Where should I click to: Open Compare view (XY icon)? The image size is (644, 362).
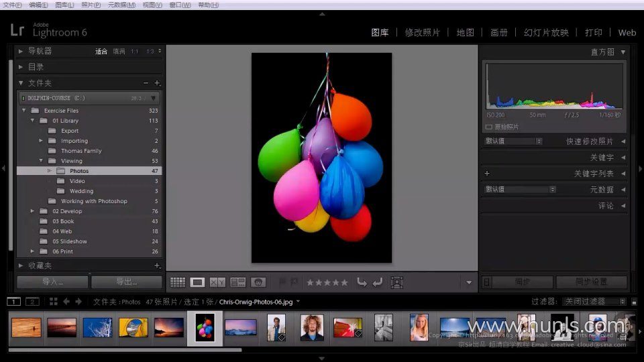pyautogui.click(x=217, y=283)
